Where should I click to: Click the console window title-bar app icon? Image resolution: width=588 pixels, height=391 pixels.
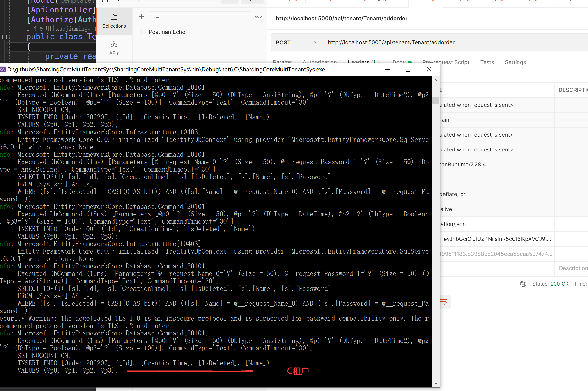point(3,70)
